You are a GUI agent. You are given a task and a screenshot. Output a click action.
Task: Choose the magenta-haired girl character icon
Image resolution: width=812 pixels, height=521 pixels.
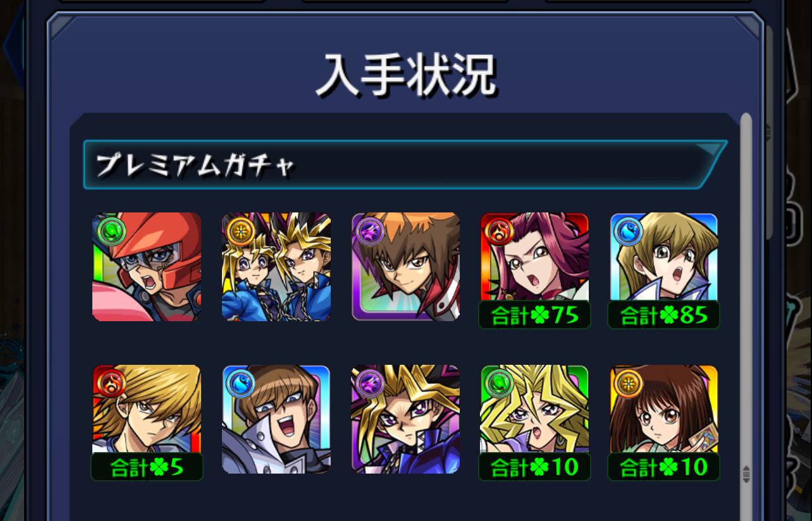pyautogui.click(x=535, y=258)
